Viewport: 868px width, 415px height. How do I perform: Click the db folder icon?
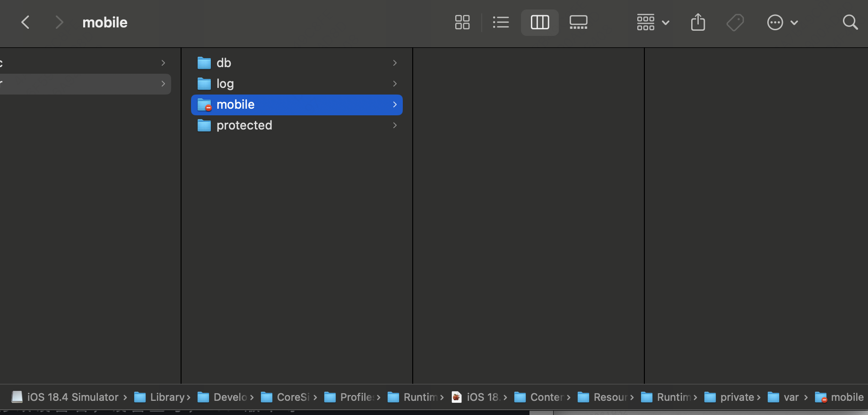coord(204,63)
